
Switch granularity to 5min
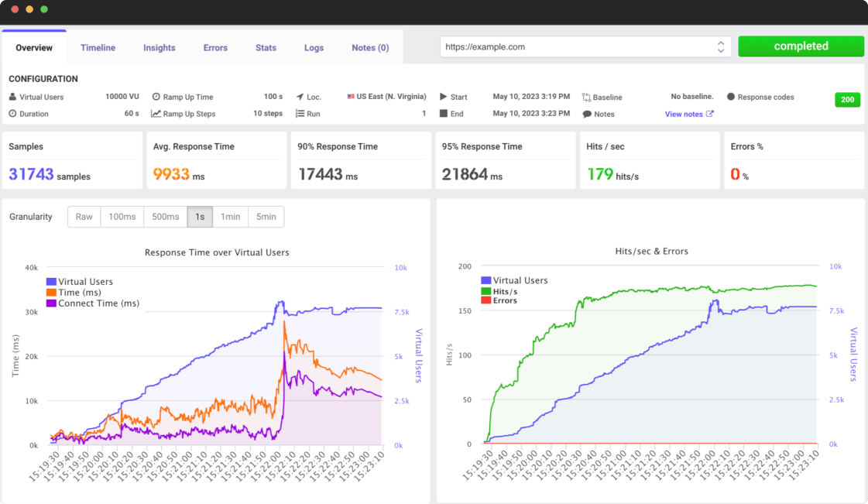(x=266, y=217)
